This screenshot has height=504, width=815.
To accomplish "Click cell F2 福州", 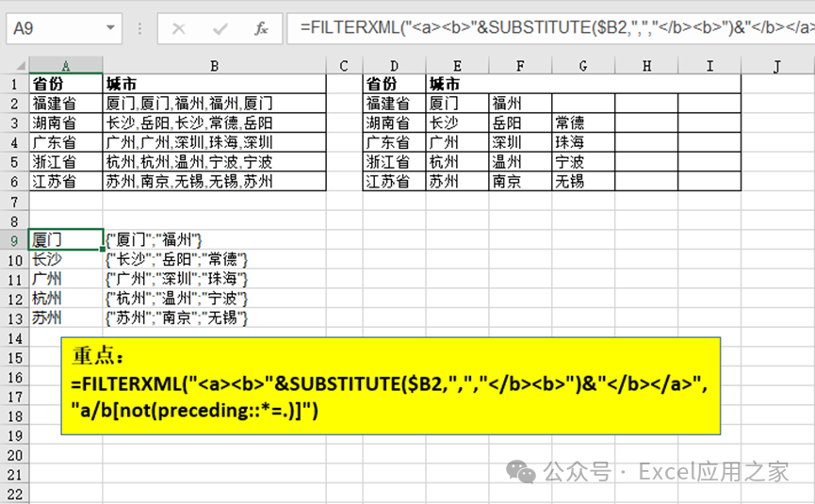I will coord(520,104).
